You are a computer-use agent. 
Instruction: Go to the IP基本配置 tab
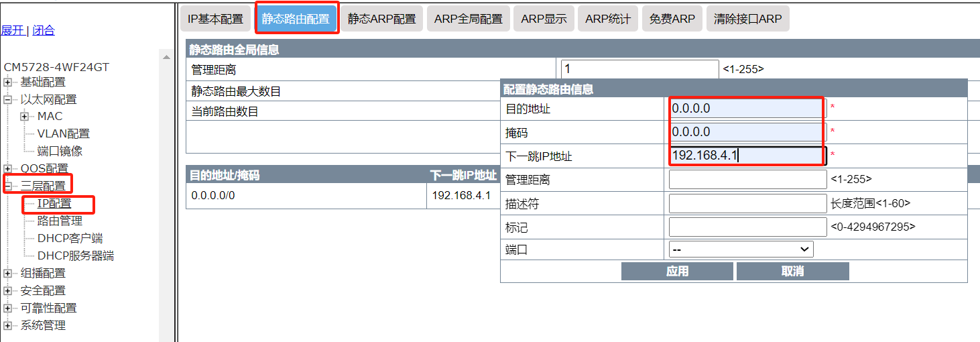(x=215, y=19)
